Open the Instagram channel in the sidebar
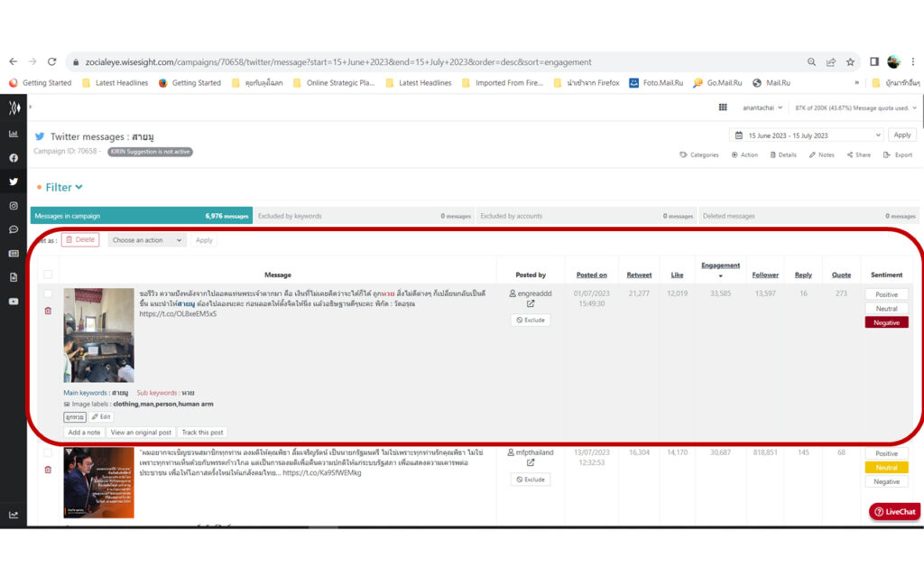 14,206
